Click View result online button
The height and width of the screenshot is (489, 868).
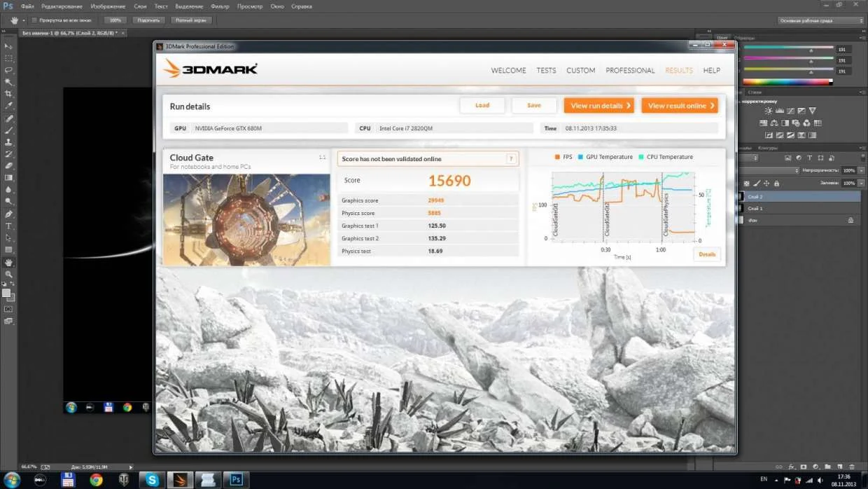pos(680,105)
